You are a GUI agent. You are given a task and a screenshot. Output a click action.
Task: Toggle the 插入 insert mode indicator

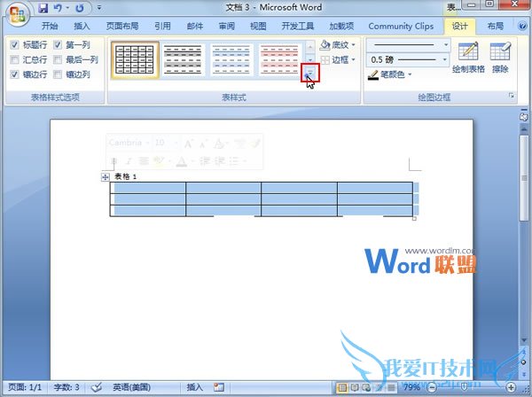pyautogui.click(x=195, y=387)
